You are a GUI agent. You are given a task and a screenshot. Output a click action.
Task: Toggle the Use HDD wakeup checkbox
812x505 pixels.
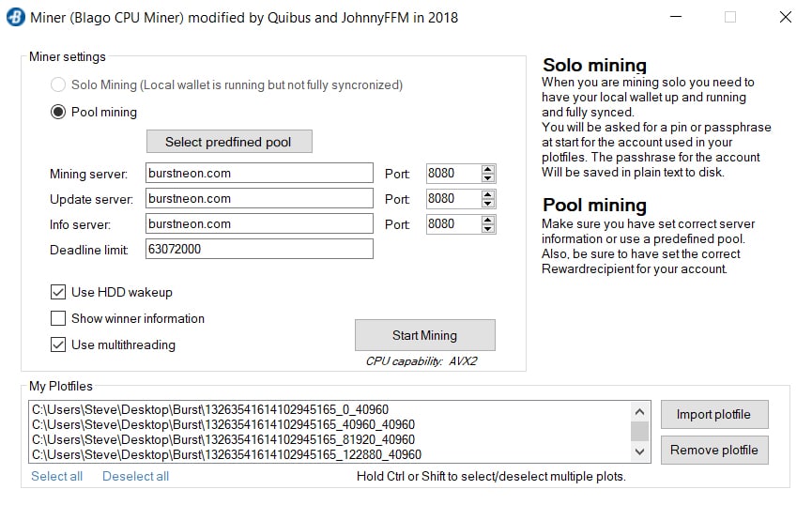58,292
